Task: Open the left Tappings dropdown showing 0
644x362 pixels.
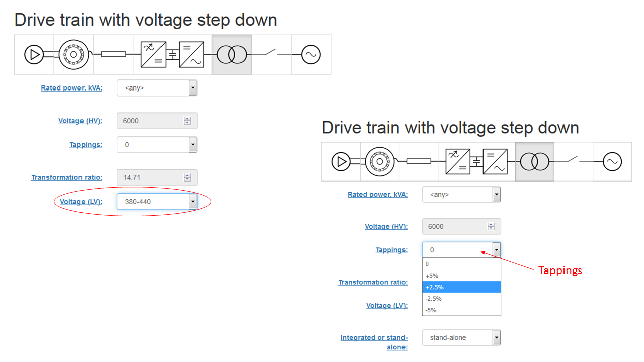Action: coord(157,145)
